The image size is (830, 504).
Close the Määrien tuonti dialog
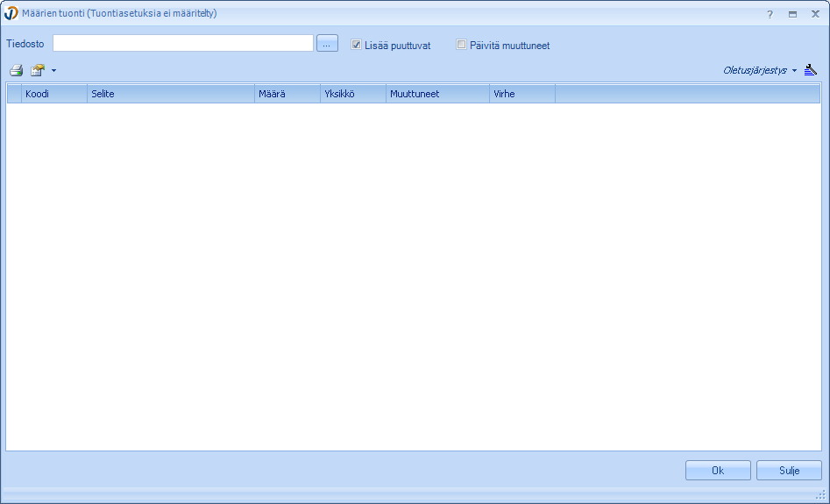pos(815,14)
